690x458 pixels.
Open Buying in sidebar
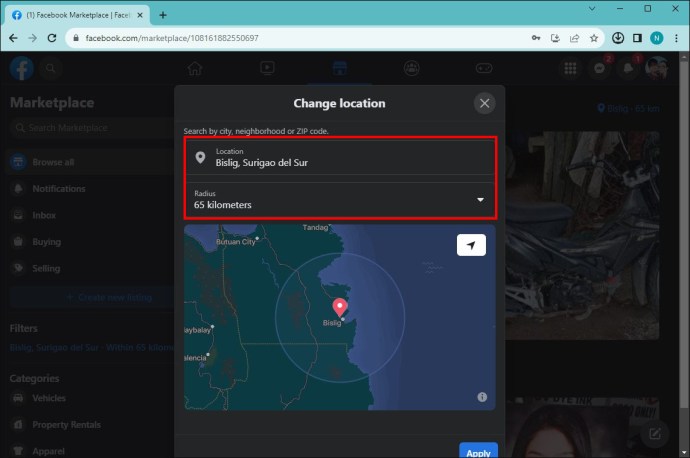tap(90, 242)
